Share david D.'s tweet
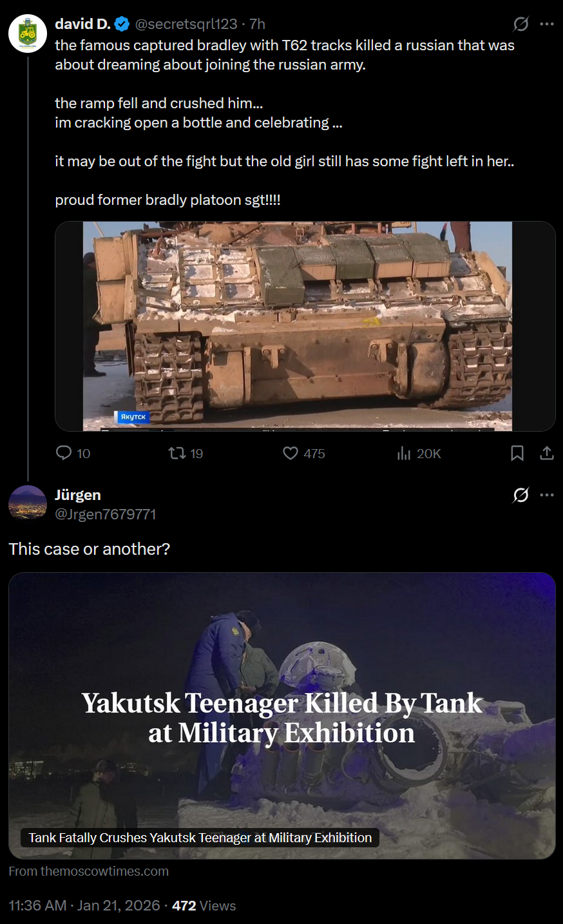This screenshot has width=563, height=924. tap(547, 454)
